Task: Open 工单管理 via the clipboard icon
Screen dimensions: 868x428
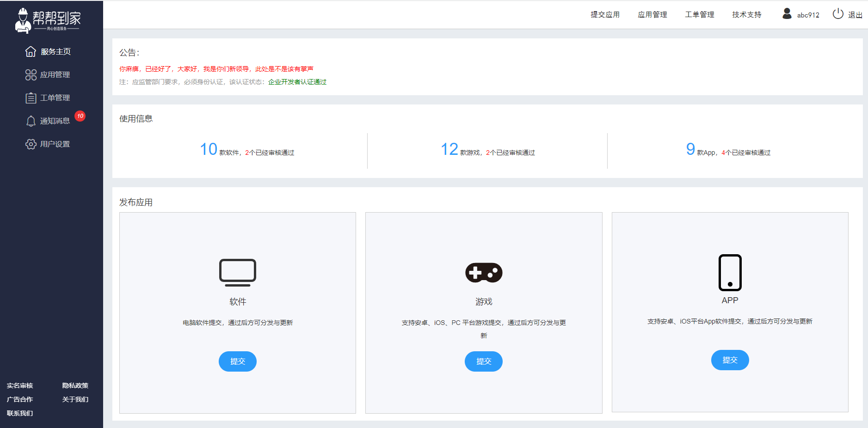Action: 31,98
